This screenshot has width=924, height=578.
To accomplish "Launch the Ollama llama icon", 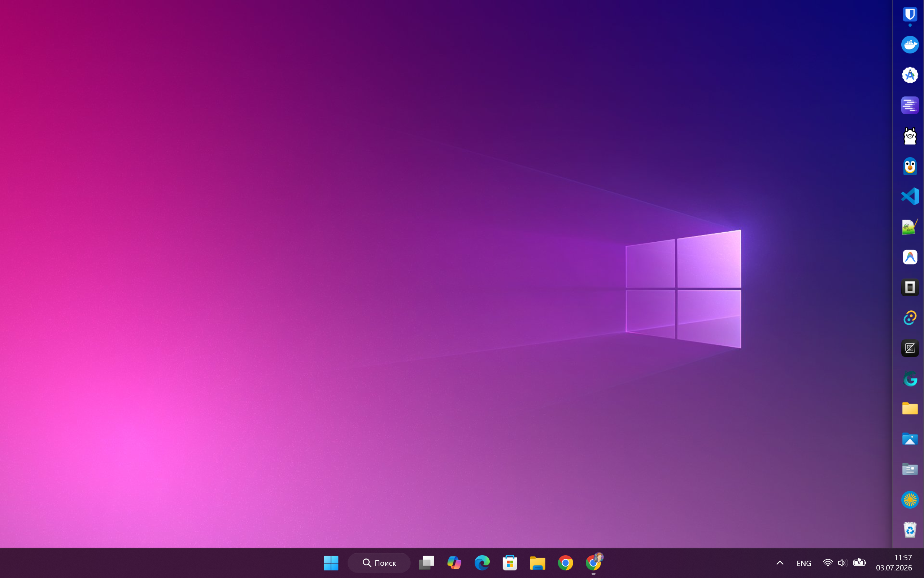I will tap(910, 136).
